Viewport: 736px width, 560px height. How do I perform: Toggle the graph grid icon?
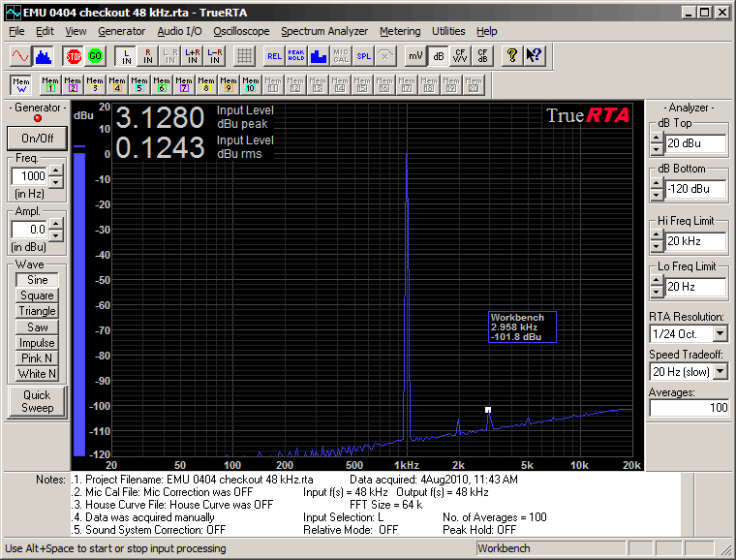pos(244,56)
